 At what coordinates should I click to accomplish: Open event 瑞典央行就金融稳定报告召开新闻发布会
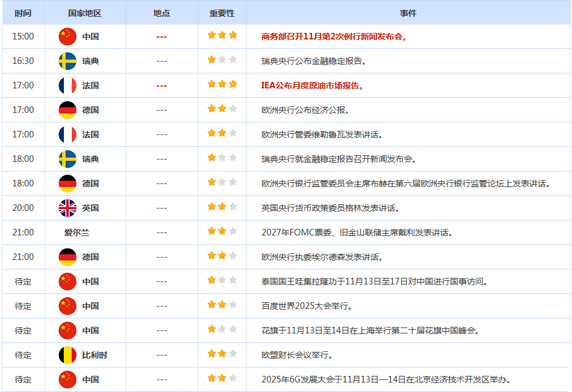click(339, 159)
